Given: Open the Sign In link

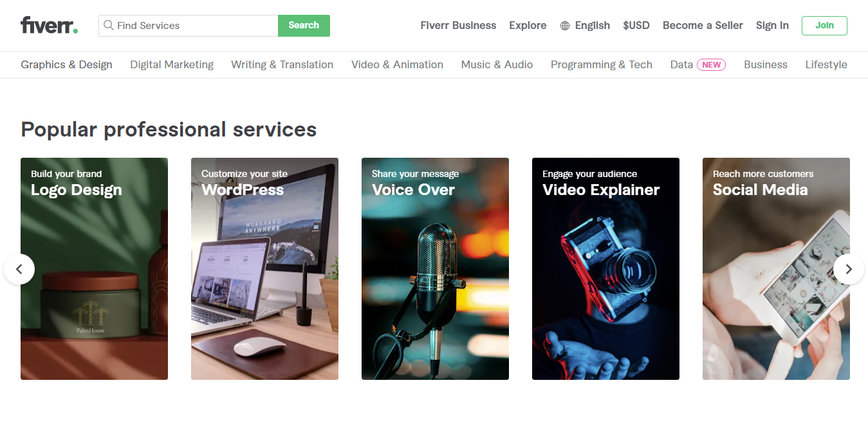Looking at the screenshot, I should pyautogui.click(x=772, y=26).
